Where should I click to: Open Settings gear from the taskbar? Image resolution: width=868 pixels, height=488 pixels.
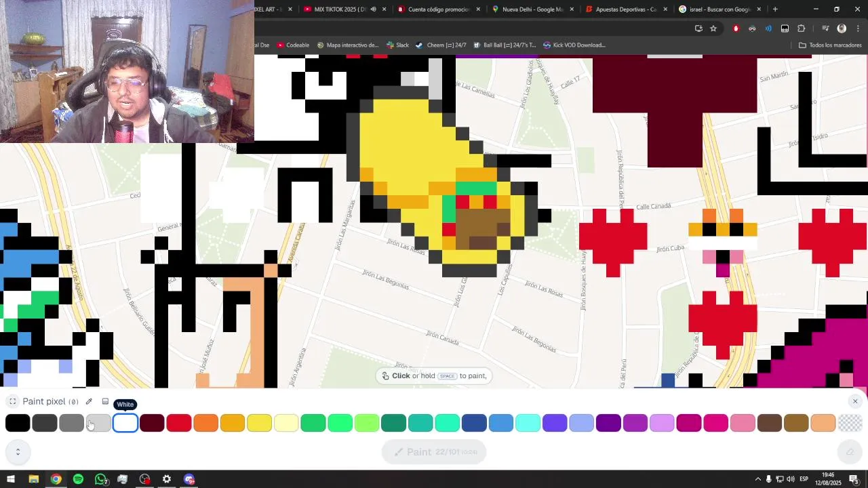(x=167, y=479)
